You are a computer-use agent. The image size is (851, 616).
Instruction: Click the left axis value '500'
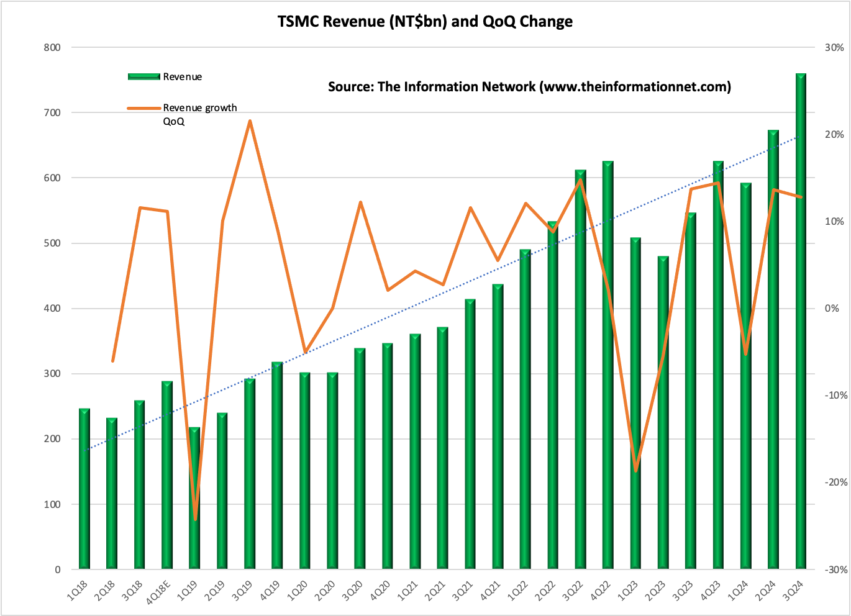(53, 243)
